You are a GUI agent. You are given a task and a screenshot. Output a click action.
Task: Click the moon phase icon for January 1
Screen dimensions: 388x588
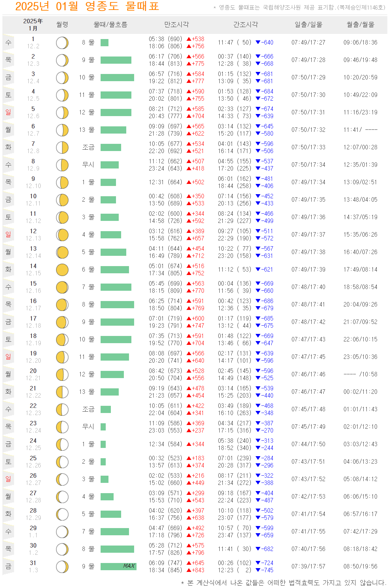62,43
